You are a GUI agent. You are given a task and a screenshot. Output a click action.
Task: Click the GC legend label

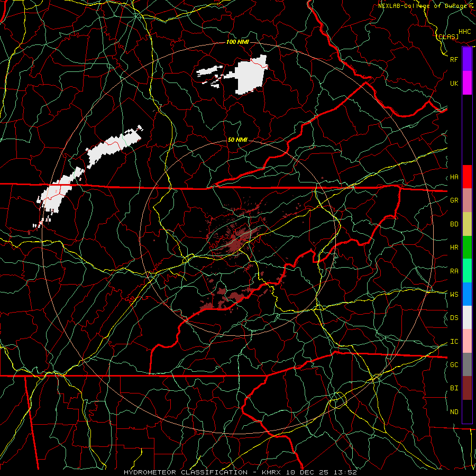[454, 365]
